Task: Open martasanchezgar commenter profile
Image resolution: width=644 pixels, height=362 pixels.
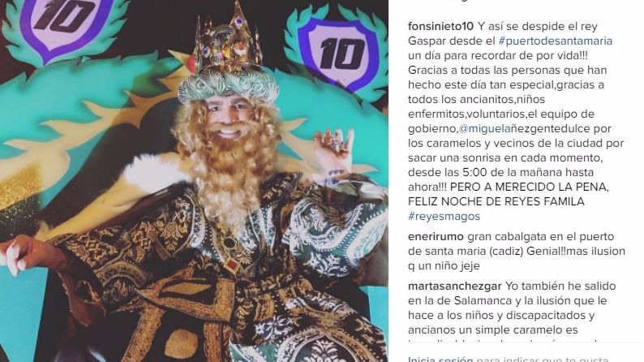Action: click(455, 286)
